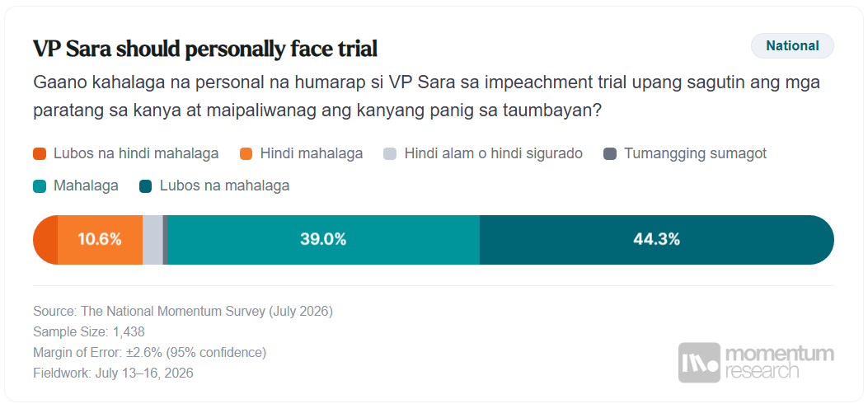Toggle Hindi alam o hindi sigurado swatch
Viewport: 868px width, 418px height.
click(x=390, y=154)
